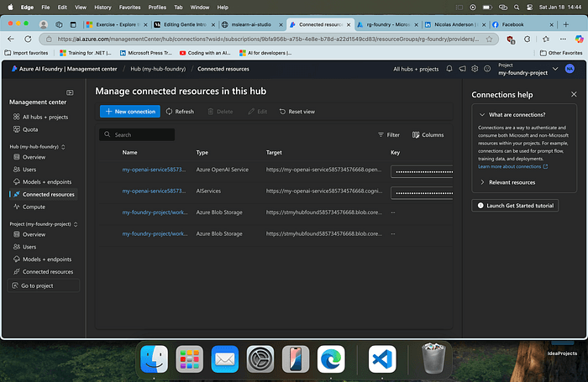Open the Copilot icon in Edge
Screen dimensions: 588x382
(x=580, y=39)
